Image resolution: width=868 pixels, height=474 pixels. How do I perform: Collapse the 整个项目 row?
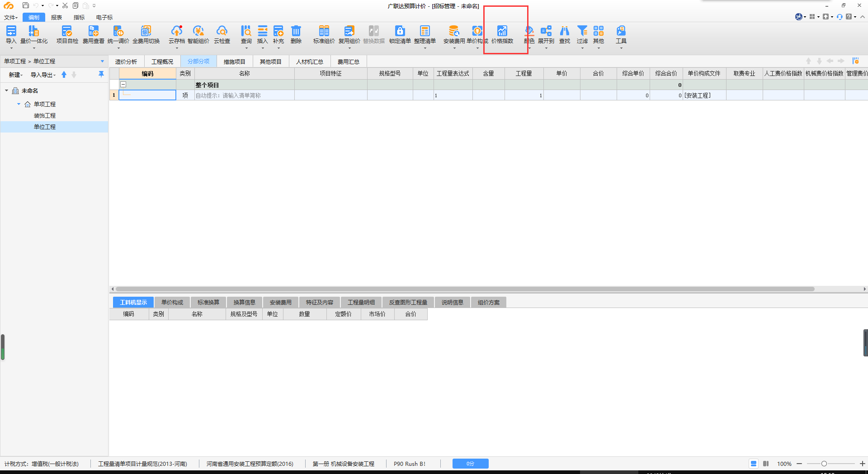tap(123, 85)
